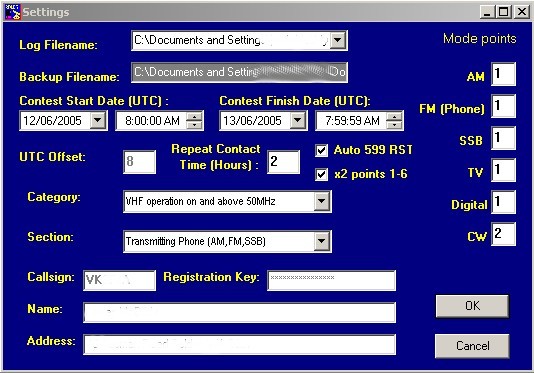Decrease the contest finish time with down spinner
Screen dimensions: 534x373
[395, 124]
